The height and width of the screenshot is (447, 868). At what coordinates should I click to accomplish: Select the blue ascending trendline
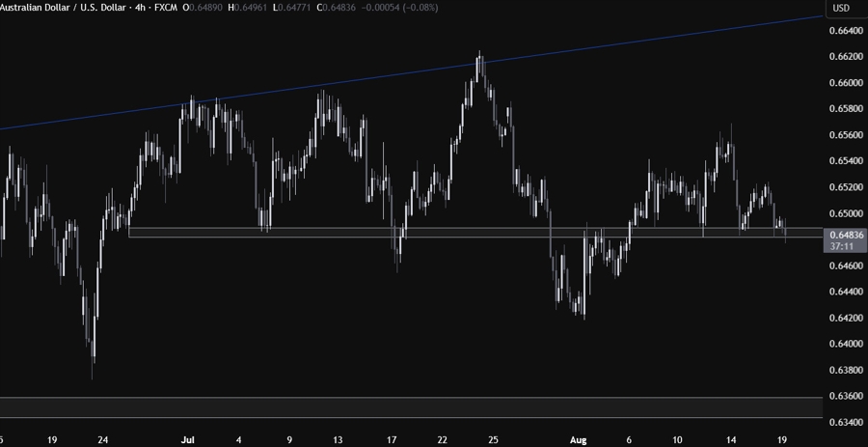289,90
